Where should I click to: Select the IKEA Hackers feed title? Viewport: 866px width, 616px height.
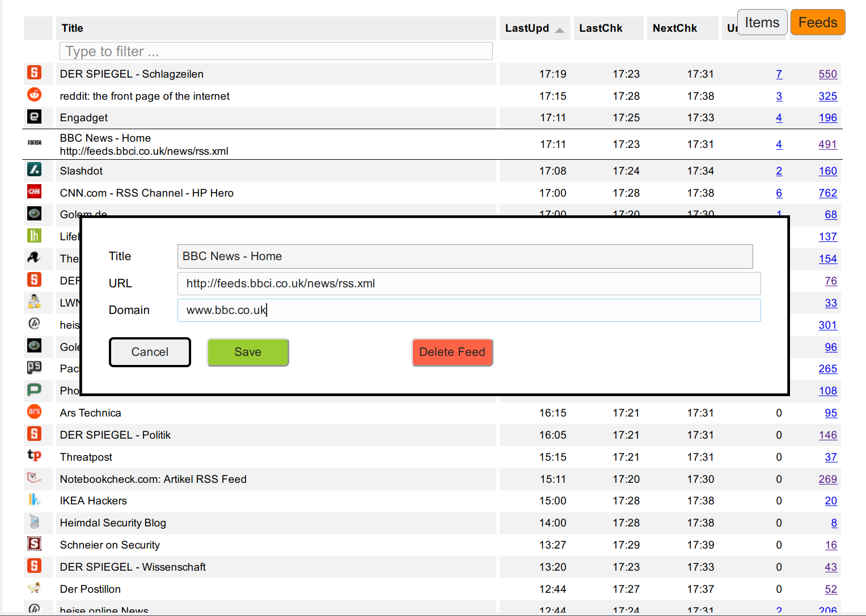94,501
